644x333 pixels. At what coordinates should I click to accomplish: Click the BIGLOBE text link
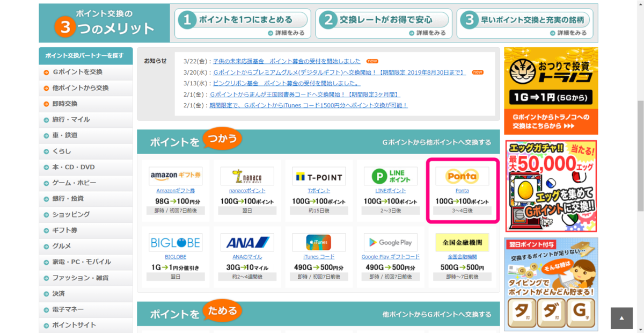click(x=175, y=257)
